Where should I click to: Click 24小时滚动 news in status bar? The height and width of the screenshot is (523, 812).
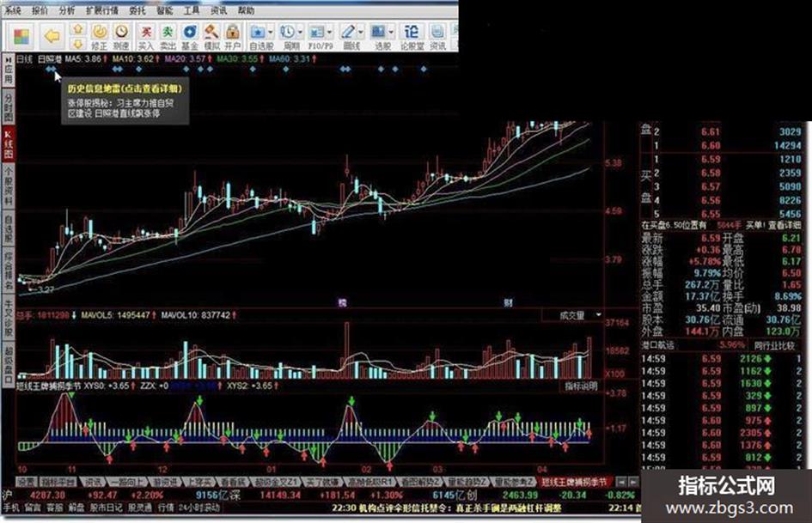point(198,508)
